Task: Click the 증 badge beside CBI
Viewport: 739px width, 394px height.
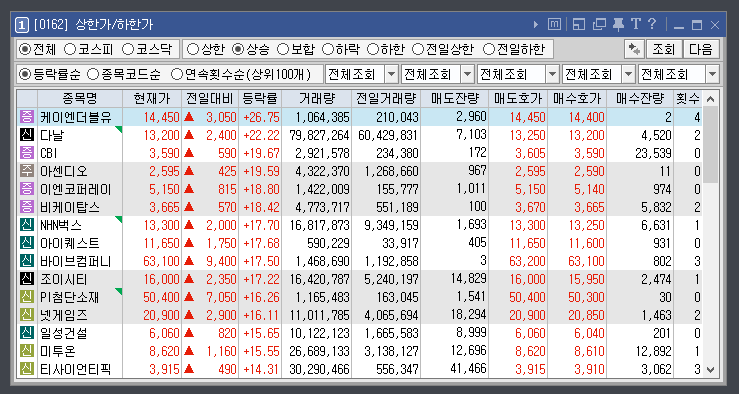Action: 27,153
